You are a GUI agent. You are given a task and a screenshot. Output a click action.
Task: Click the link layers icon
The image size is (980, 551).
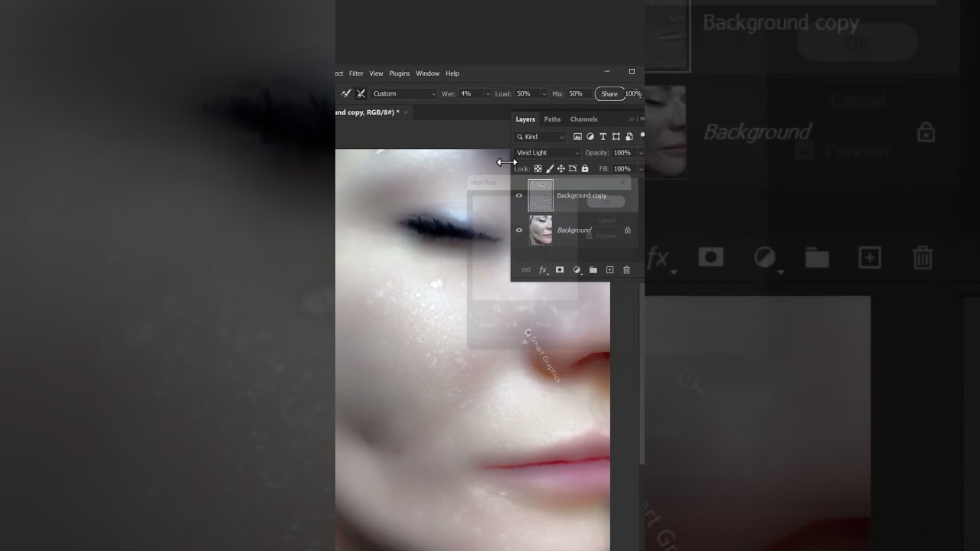point(526,270)
